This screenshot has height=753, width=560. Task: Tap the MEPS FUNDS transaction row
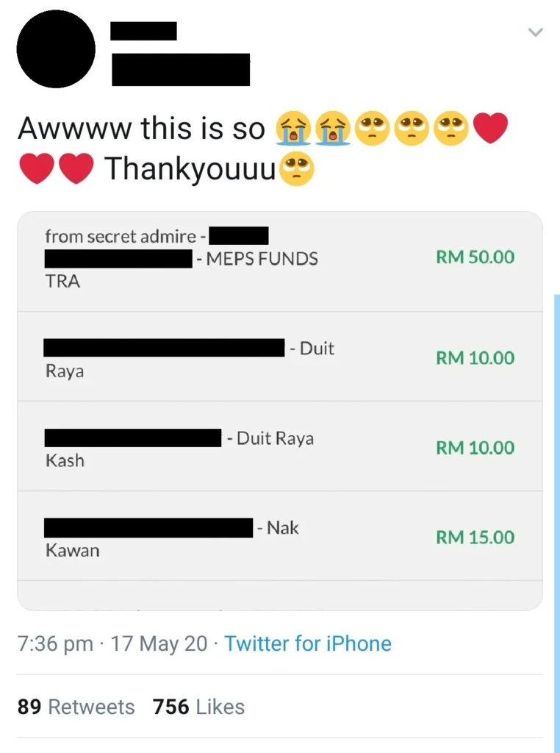[x=280, y=262]
